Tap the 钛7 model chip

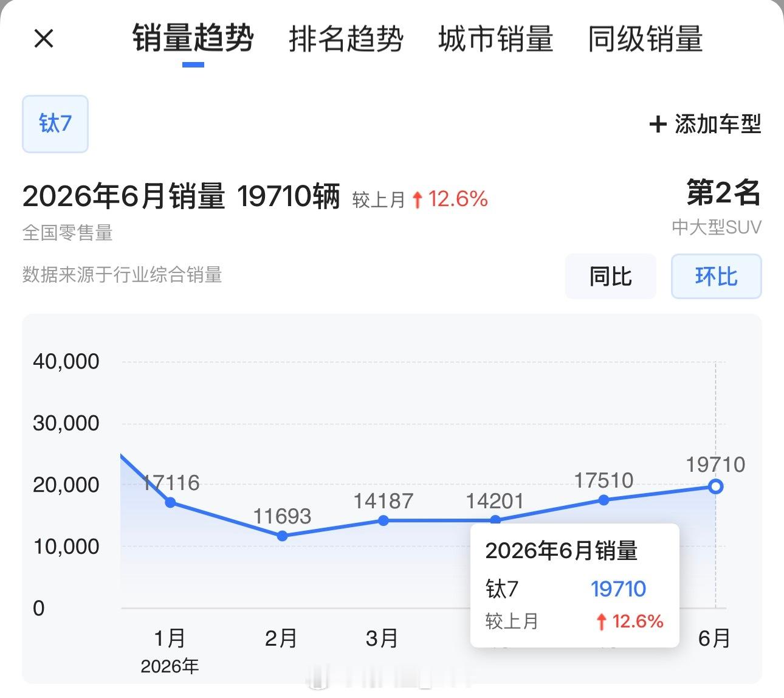(55, 123)
